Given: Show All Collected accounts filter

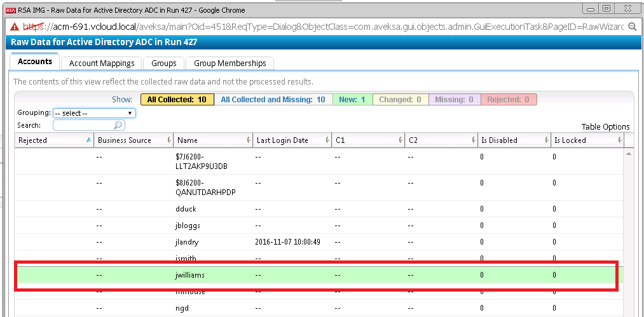Looking at the screenshot, I should (177, 100).
